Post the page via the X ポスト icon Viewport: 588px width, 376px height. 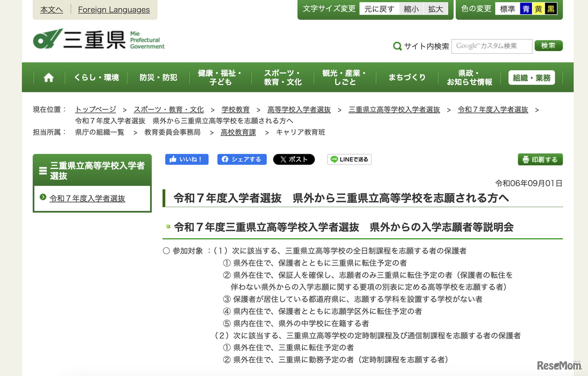[x=283, y=159]
